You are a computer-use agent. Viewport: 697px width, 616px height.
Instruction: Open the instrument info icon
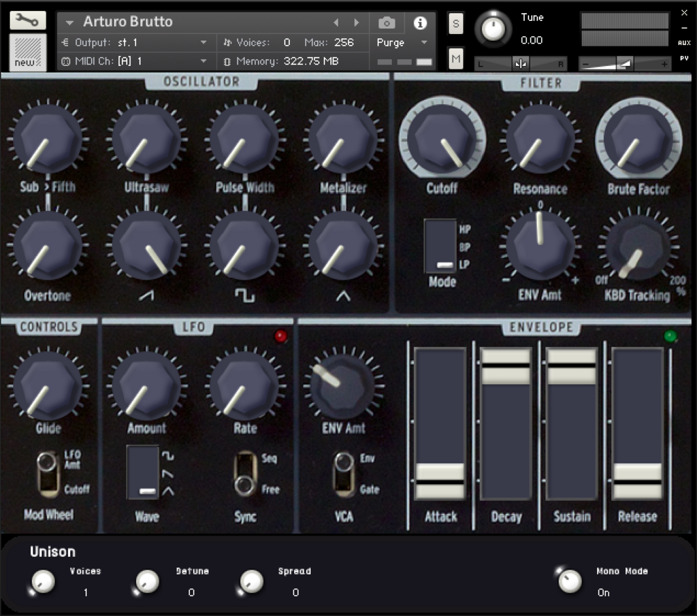420,23
